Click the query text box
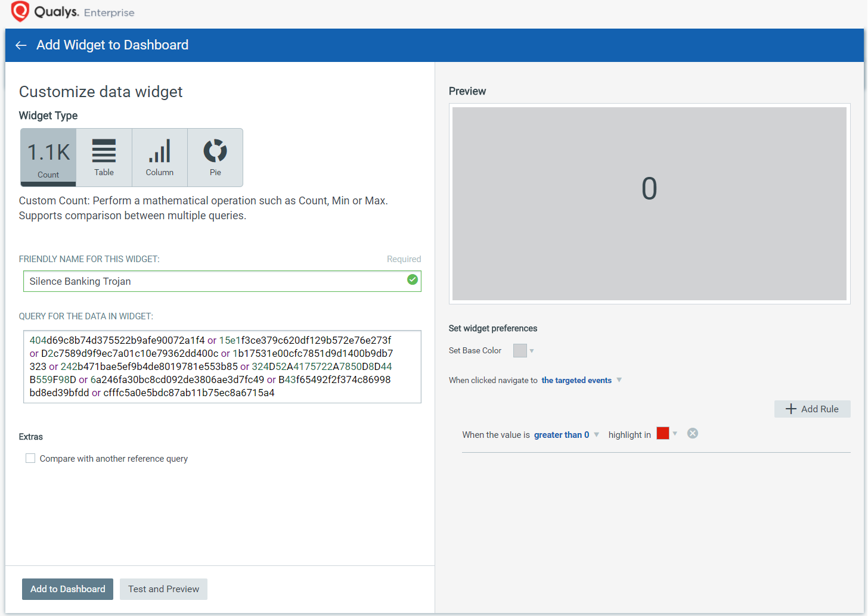Image resolution: width=868 pixels, height=616 pixels. pyautogui.click(x=222, y=366)
